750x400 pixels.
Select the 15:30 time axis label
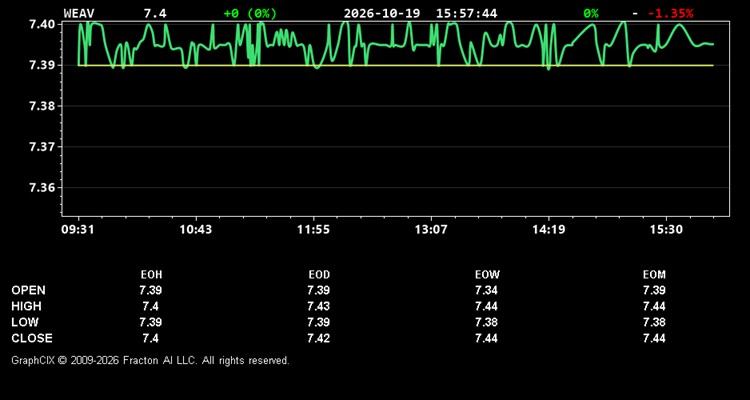tap(667, 230)
